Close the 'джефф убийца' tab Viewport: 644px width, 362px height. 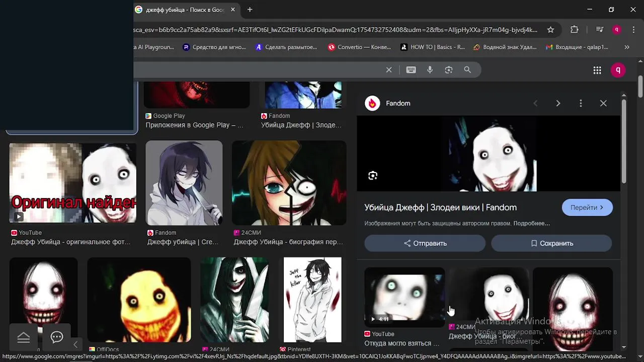coord(232,10)
